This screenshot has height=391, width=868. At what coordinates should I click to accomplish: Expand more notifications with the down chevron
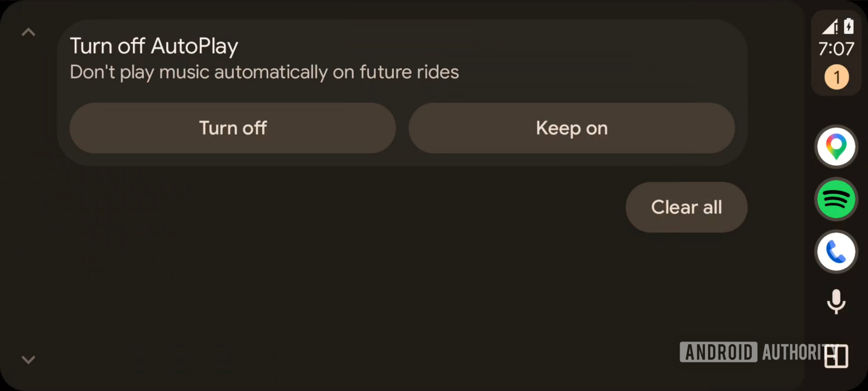pos(28,360)
